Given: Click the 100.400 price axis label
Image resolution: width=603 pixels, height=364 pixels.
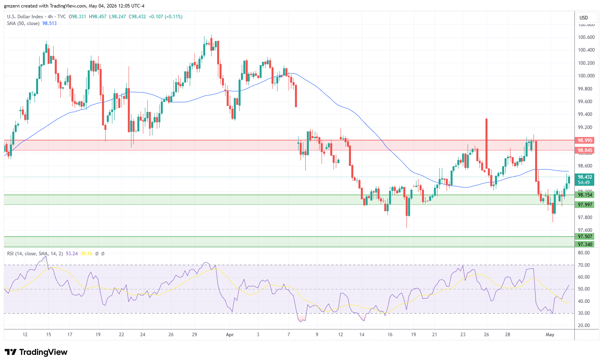Looking at the screenshot, I should pos(586,50).
